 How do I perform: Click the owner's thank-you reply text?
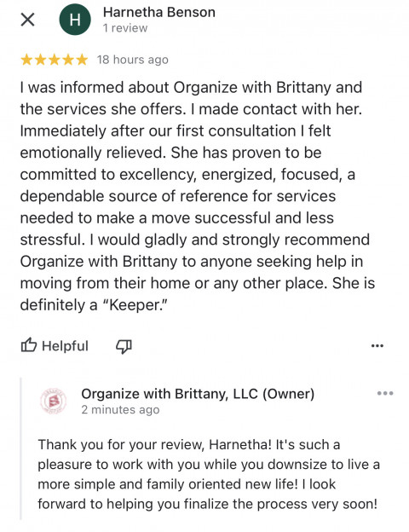point(209,474)
